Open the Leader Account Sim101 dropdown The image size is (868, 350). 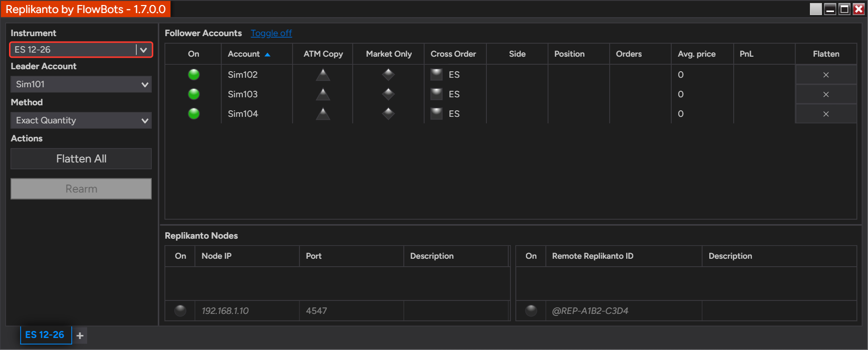point(81,84)
